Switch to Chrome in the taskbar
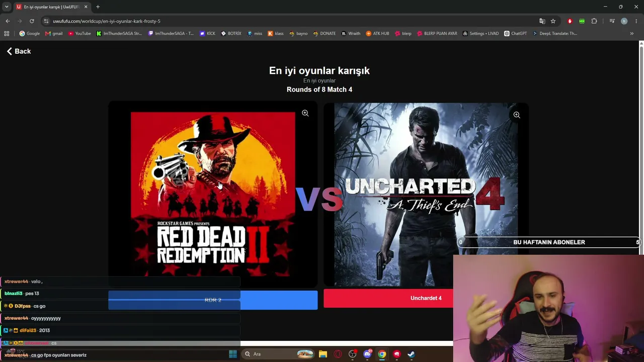This screenshot has width=644, height=362. (x=382, y=354)
